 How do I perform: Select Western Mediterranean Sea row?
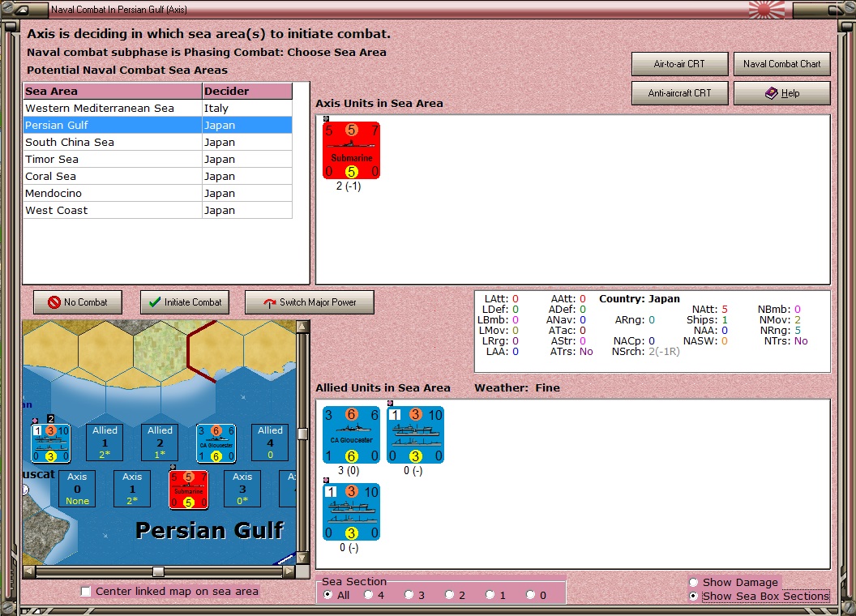pos(158,108)
